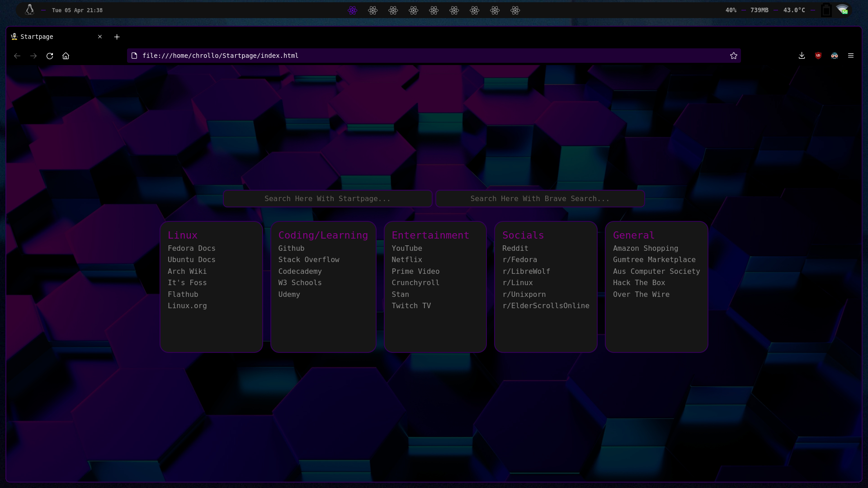Open the W3 Schools link
The image size is (868, 488).
tap(300, 283)
